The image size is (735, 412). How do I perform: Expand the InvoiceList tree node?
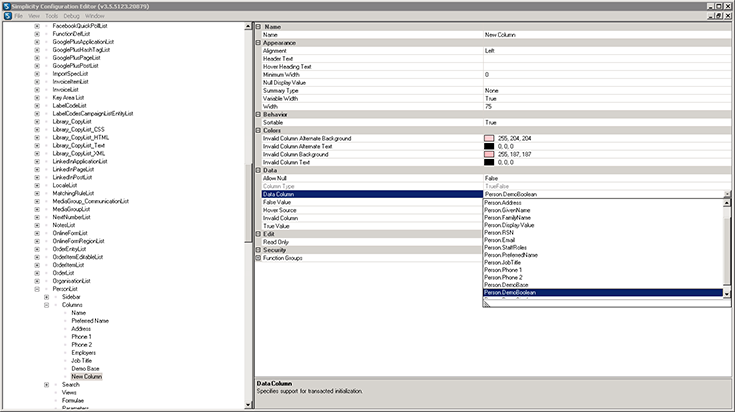pyautogui.click(x=37, y=90)
